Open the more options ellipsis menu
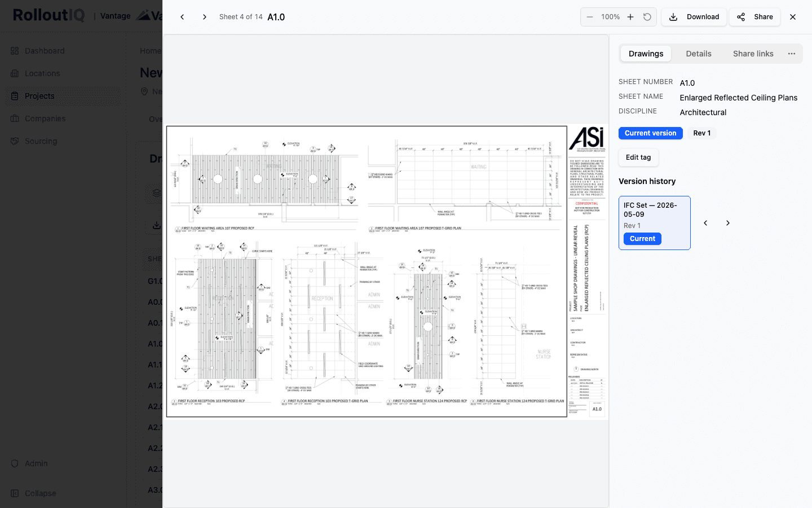Viewport: 812px width, 508px height. click(792, 54)
